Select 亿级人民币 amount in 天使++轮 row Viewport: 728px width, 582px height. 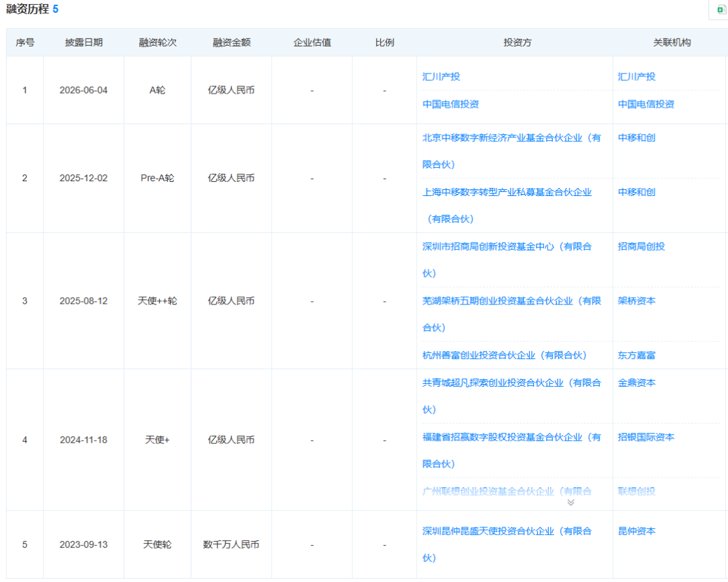click(231, 300)
